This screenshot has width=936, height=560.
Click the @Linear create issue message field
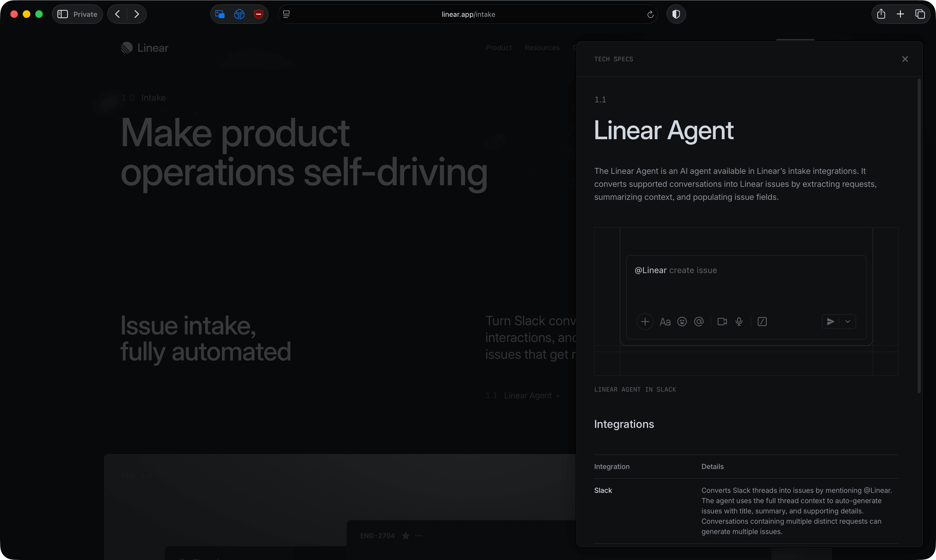coord(746,297)
